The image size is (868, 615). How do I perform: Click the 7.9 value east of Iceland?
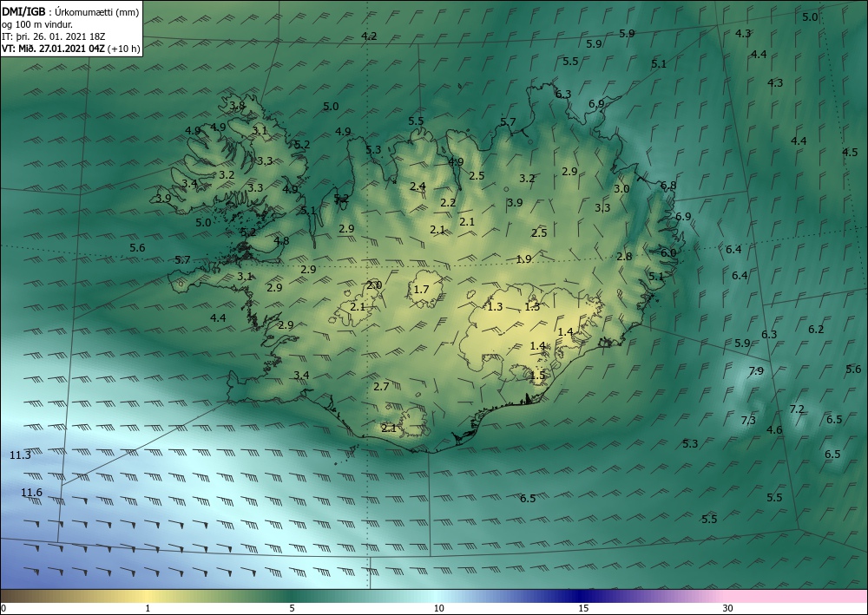point(756,370)
